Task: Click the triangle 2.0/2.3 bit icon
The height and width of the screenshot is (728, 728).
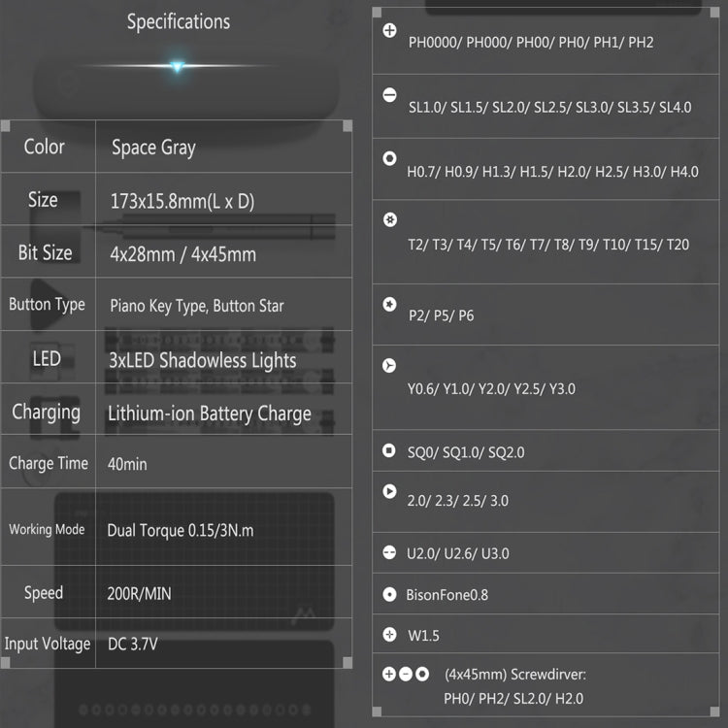Action: [x=389, y=491]
